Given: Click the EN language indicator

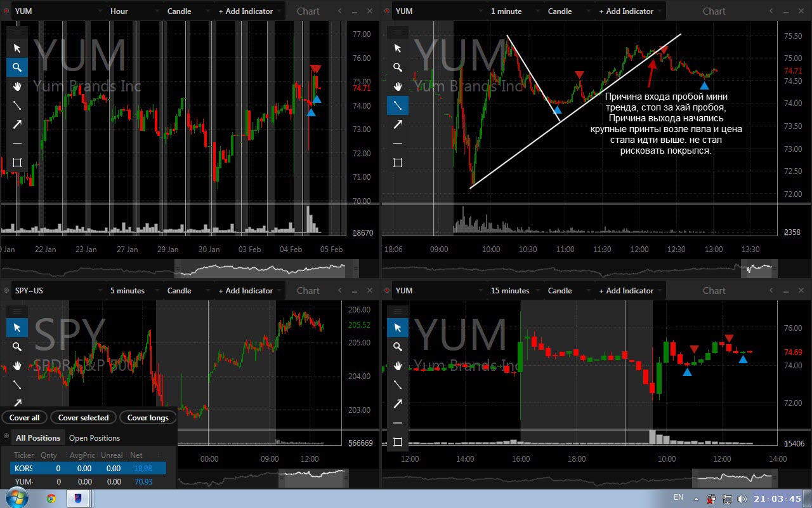Looking at the screenshot, I should (x=678, y=498).
